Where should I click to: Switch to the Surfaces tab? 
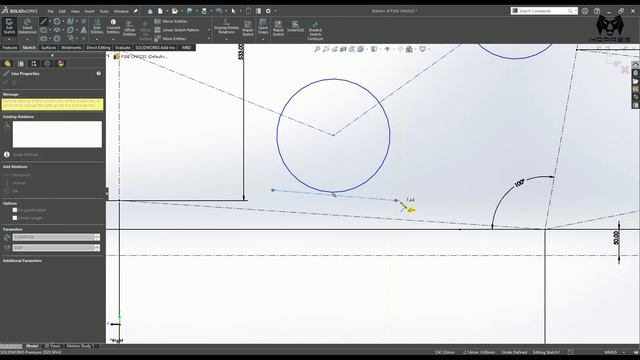49,48
